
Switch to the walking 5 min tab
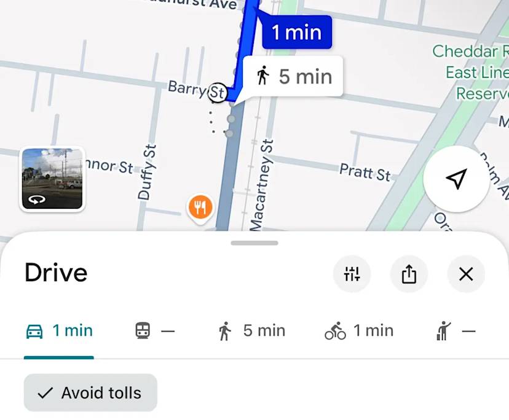pos(251,331)
